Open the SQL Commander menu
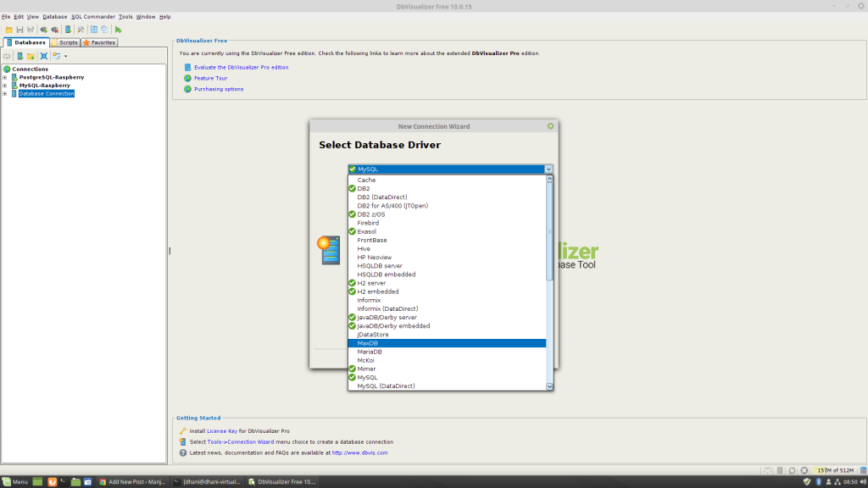 (x=93, y=17)
